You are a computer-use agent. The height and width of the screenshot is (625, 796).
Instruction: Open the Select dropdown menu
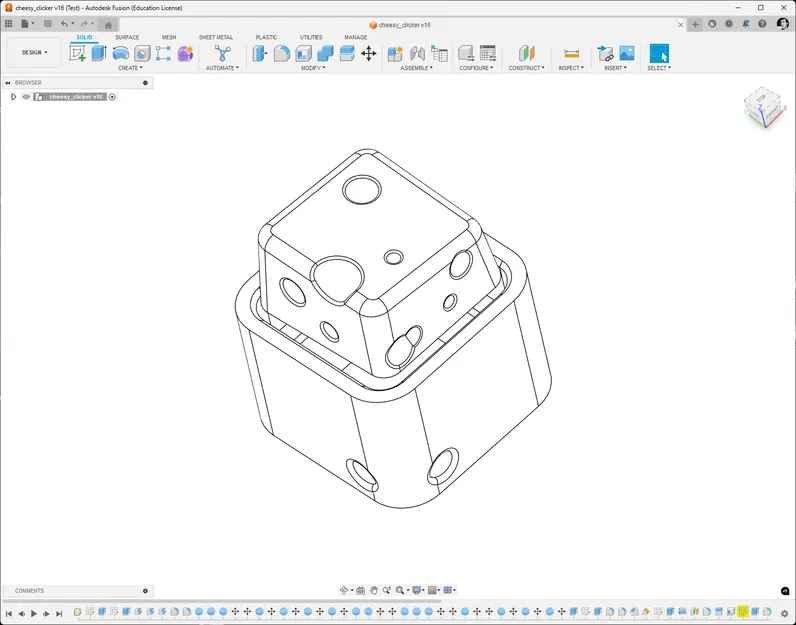[659, 68]
